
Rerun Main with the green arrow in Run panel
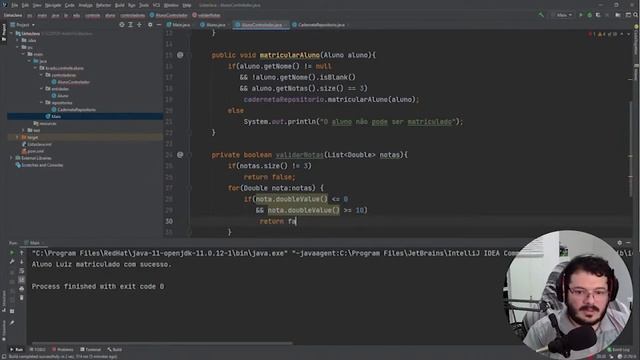tap(12, 253)
